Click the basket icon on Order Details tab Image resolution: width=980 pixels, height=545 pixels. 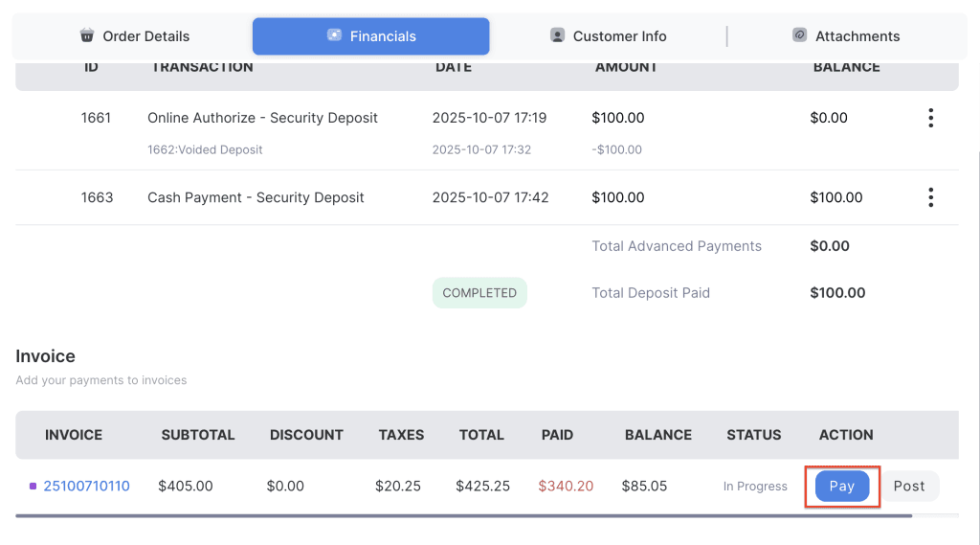[x=87, y=35]
